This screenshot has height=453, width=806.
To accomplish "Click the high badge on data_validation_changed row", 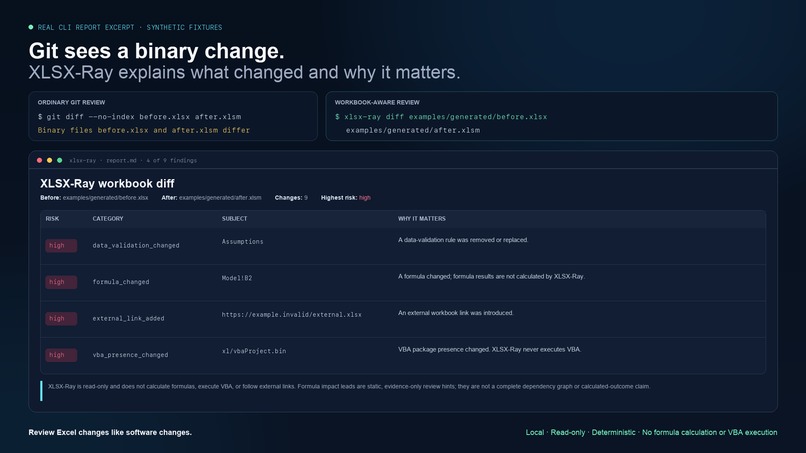I will (61, 246).
